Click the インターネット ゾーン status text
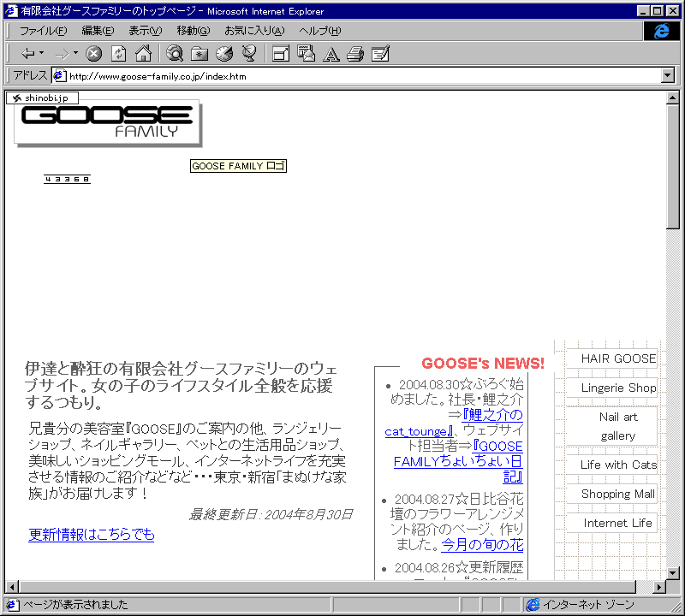Image resolution: width=685 pixels, height=616 pixels. (x=588, y=605)
